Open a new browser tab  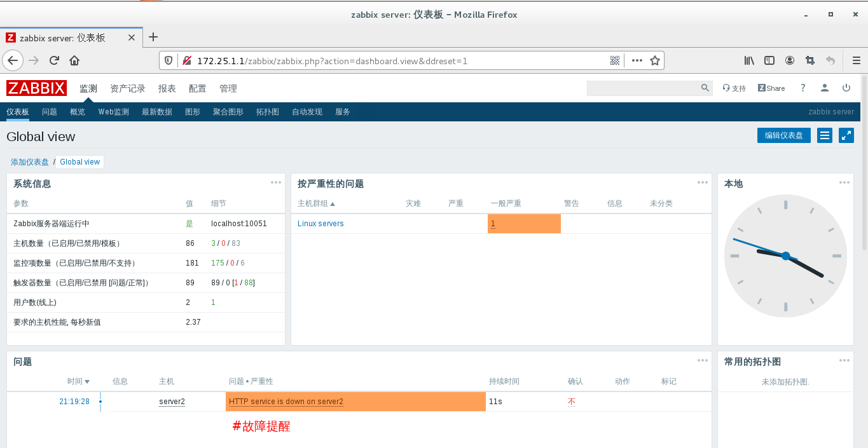[x=153, y=37]
